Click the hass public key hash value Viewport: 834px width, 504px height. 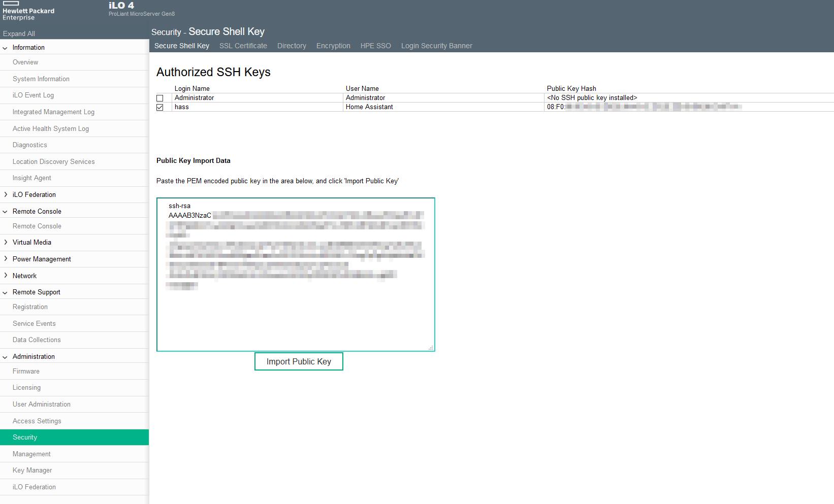click(x=644, y=107)
